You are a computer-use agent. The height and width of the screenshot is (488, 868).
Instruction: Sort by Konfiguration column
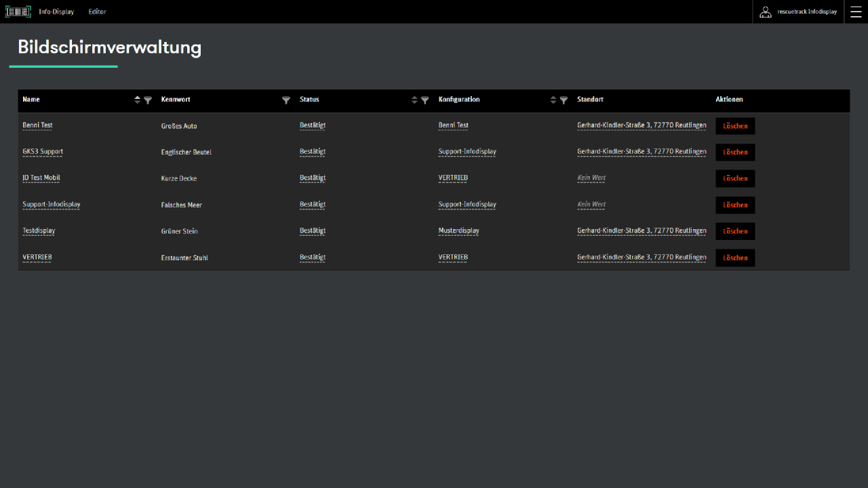pyautogui.click(x=553, y=100)
